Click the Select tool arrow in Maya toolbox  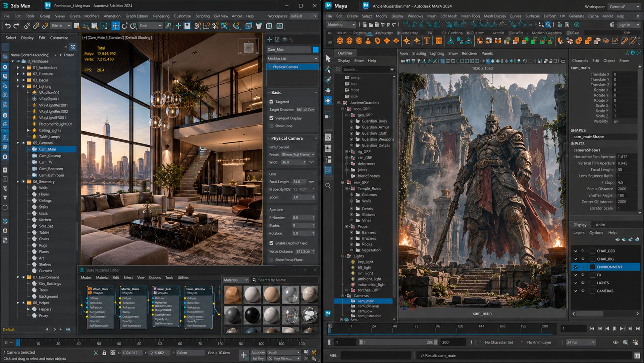[328, 58]
